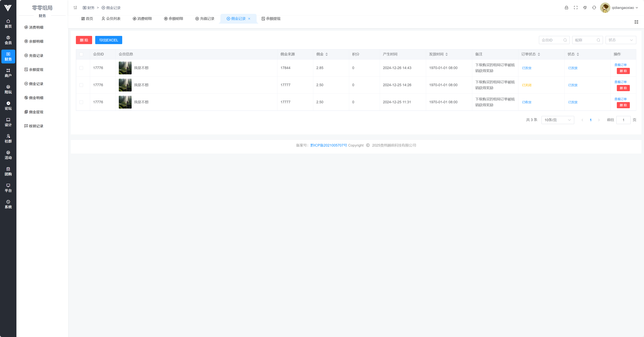This screenshot has height=337, width=644.
Task: Open the 商户 sidebar section
Action: click(8, 73)
